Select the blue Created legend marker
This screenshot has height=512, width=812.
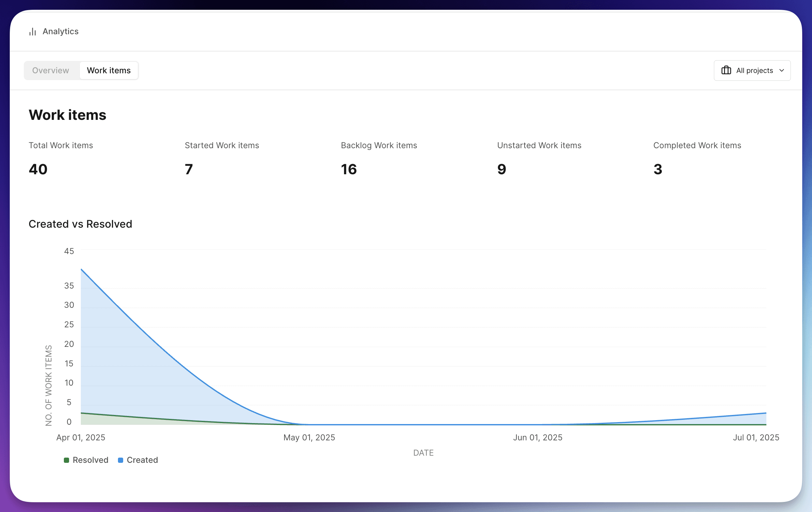tap(120, 460)
